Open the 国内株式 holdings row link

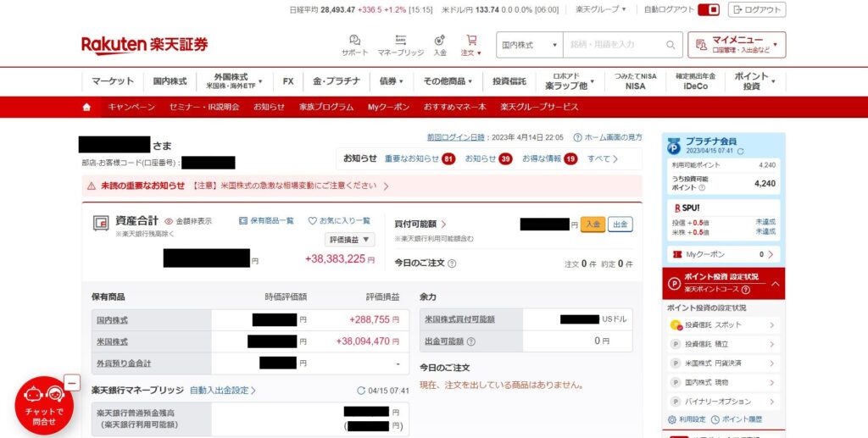113,320
